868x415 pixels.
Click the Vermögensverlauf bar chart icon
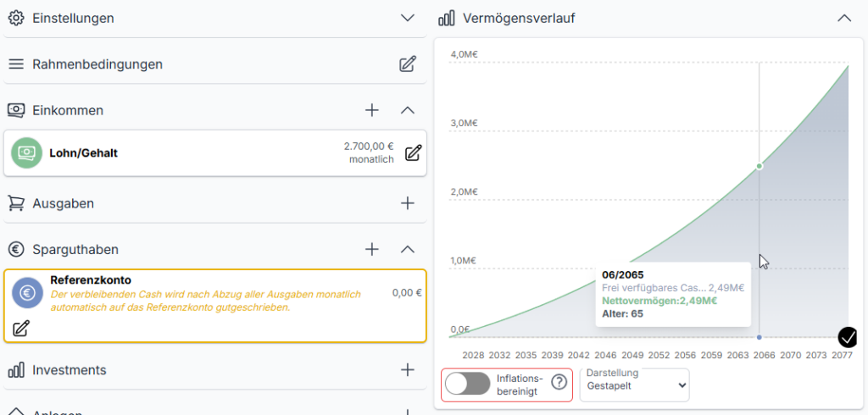coord(446,19)
